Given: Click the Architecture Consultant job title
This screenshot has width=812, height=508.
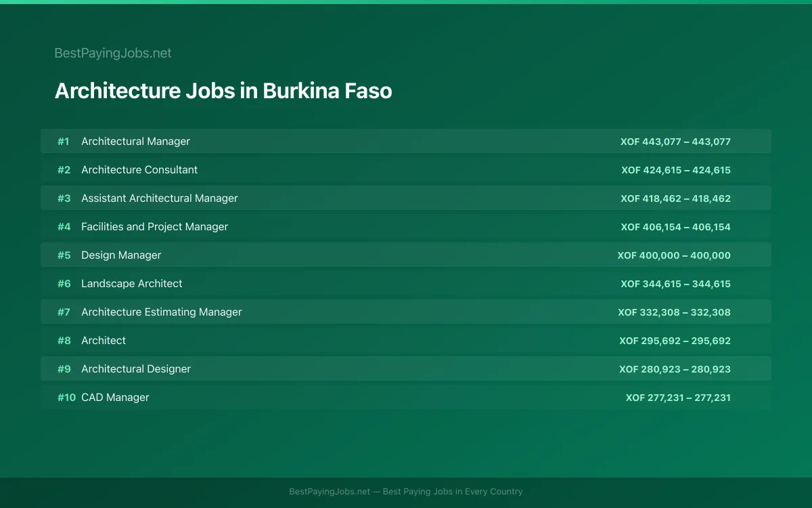Looking at the screenshot, I should tap(139, 169).
